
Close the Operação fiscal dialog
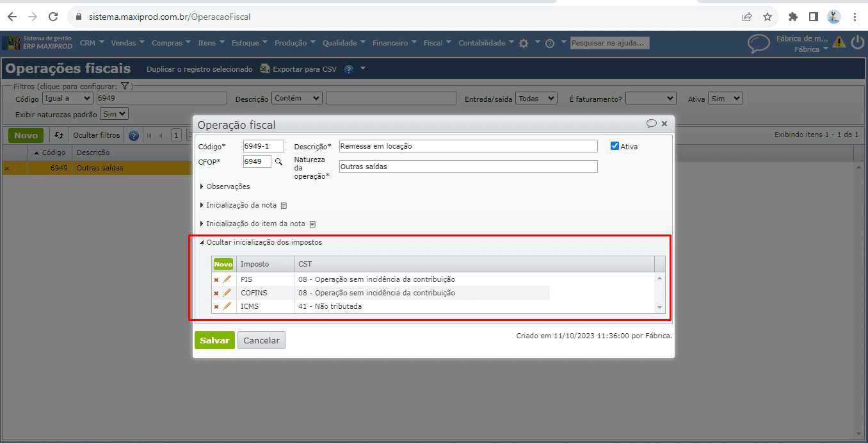(x=664, y=124)
